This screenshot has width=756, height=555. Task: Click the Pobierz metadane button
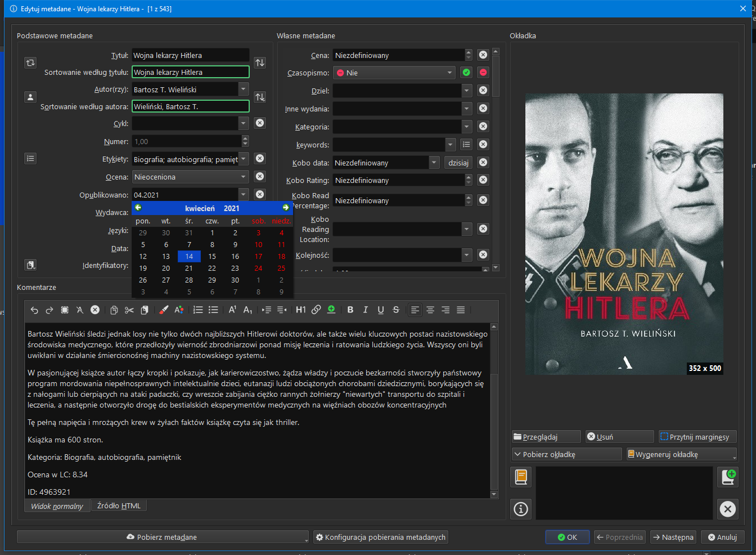click(163, 537)
